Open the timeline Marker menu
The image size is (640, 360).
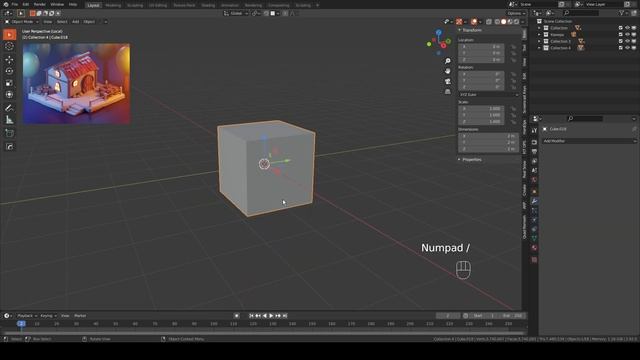pyautogui.click(x=80, y=316)
